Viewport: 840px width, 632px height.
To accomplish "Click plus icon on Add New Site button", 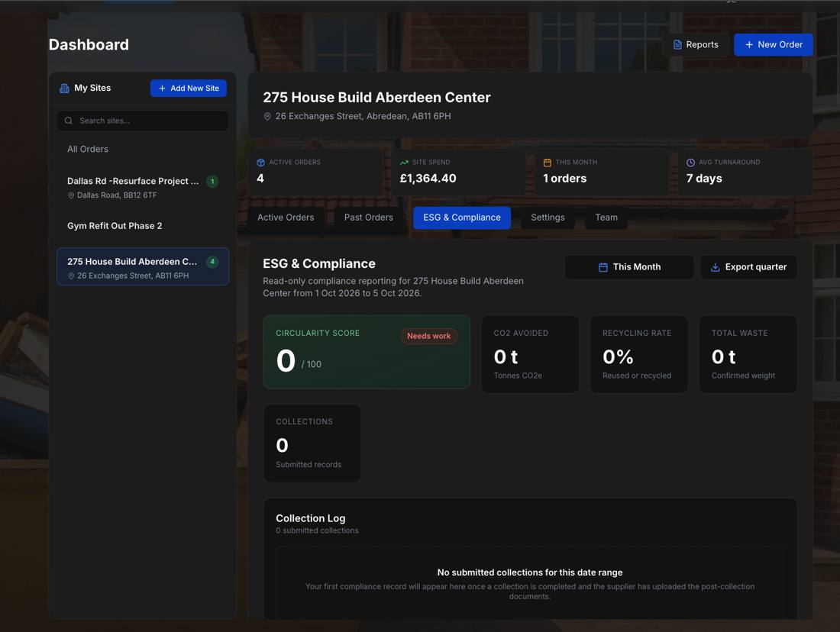I will coord(162,89).
